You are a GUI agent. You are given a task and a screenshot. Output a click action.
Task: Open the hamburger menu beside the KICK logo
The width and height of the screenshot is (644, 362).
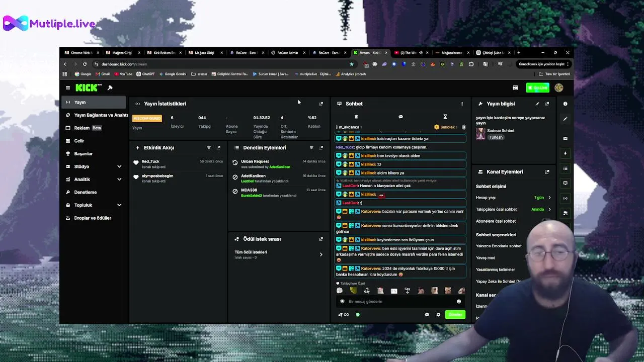point(68,88)
